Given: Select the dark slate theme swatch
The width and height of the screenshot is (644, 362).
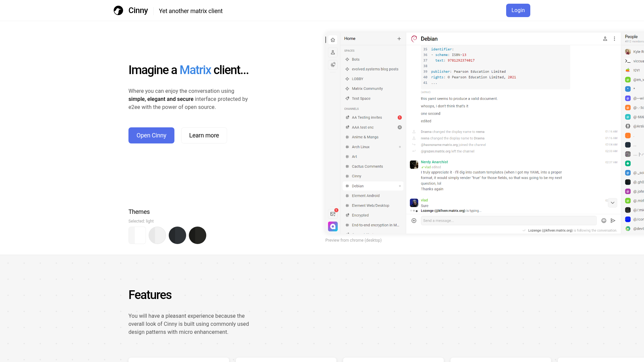Looking at the screenshot, I should point(177,235).
